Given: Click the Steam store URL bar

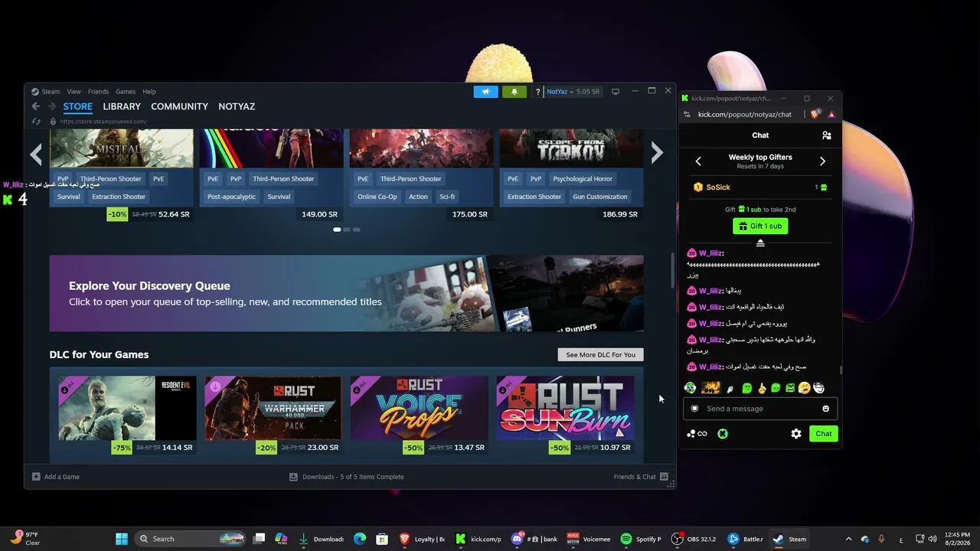Looking at the screenshot, I should click(103, 121).
